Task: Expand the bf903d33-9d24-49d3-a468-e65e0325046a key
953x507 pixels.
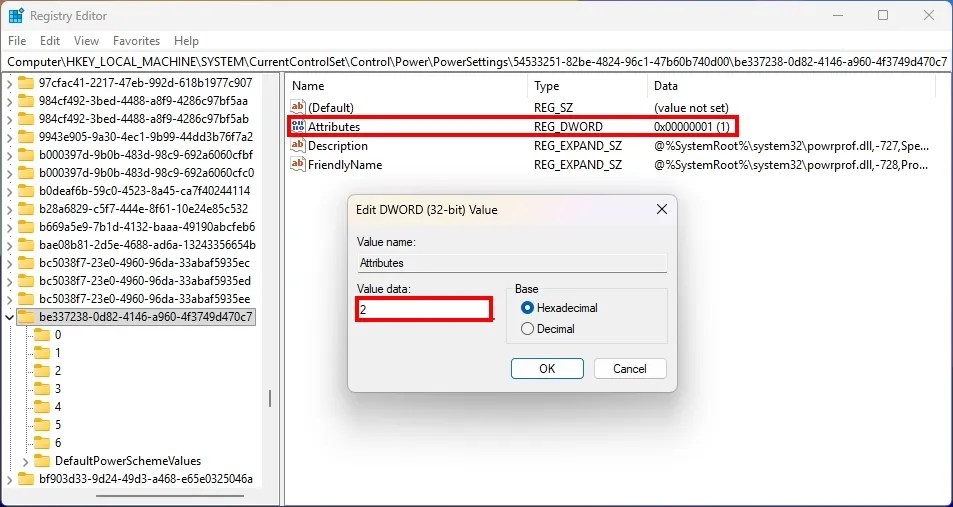Action: point(9,479)
